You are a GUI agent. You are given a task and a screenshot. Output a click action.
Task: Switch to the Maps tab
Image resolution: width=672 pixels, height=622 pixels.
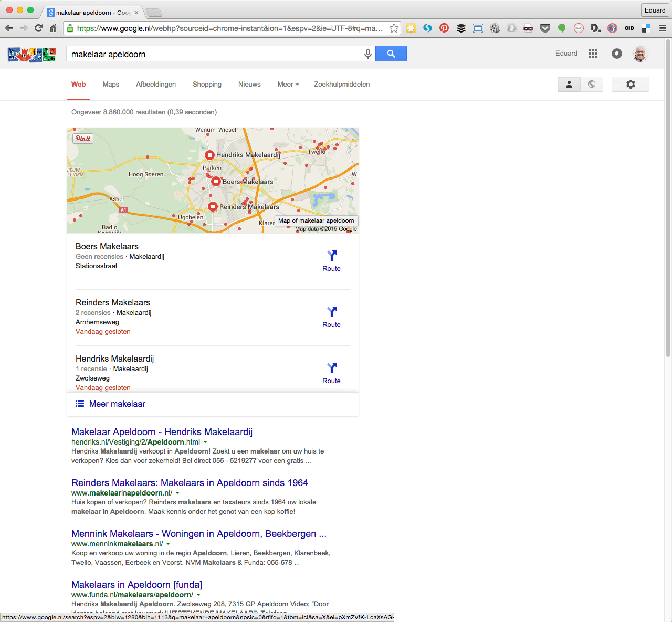coord(111,85)
